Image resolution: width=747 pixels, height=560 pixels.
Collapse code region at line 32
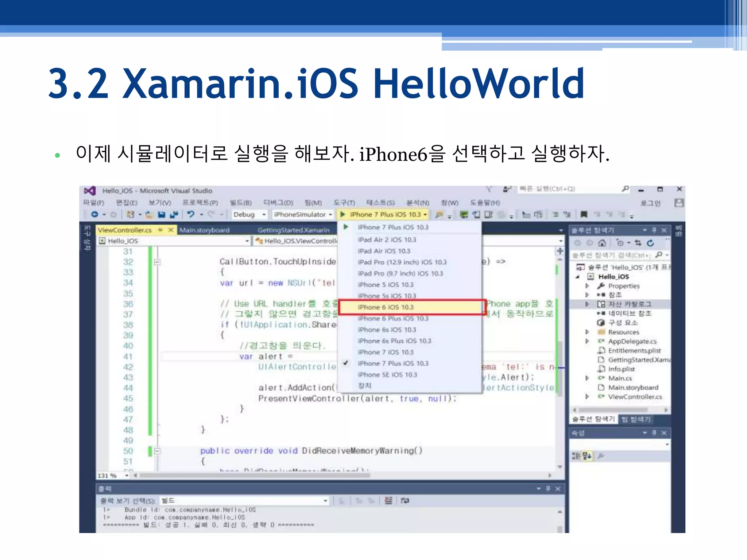click(x=157, y=262)
